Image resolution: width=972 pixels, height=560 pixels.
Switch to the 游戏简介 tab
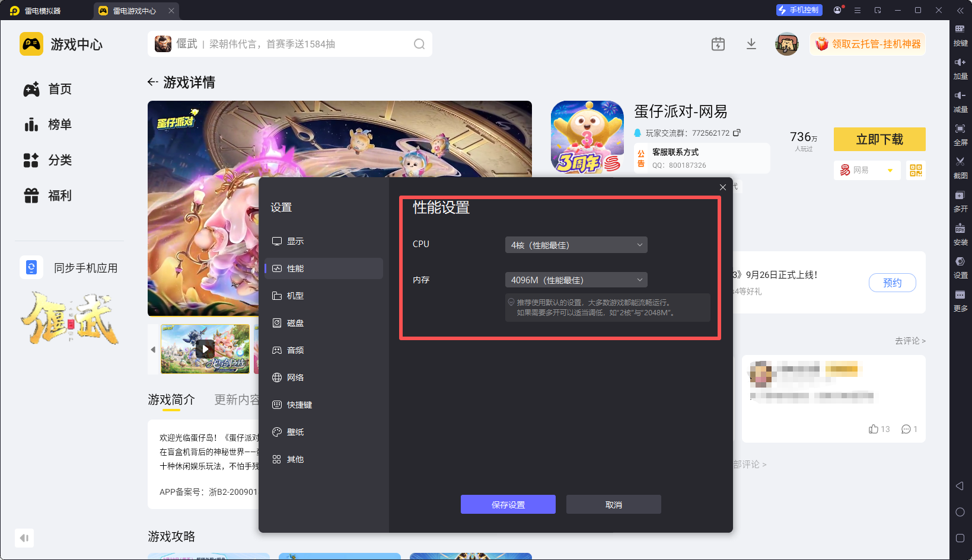(x=171, y=400)
